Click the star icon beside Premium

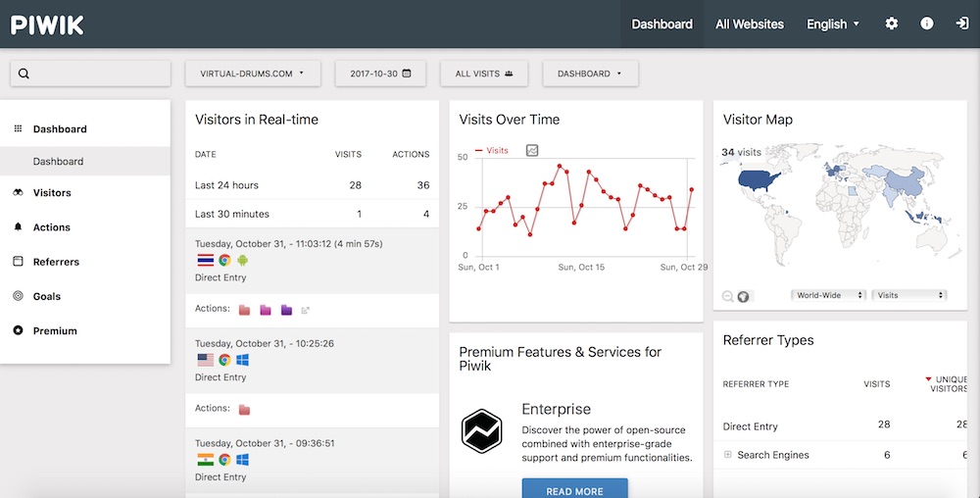(18, 330)
